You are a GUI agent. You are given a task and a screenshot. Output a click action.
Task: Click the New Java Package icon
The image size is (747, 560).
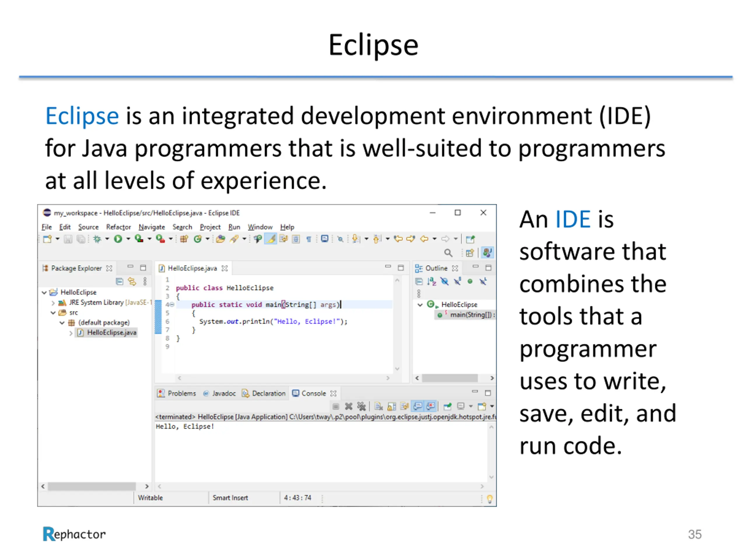pos(184,239)
